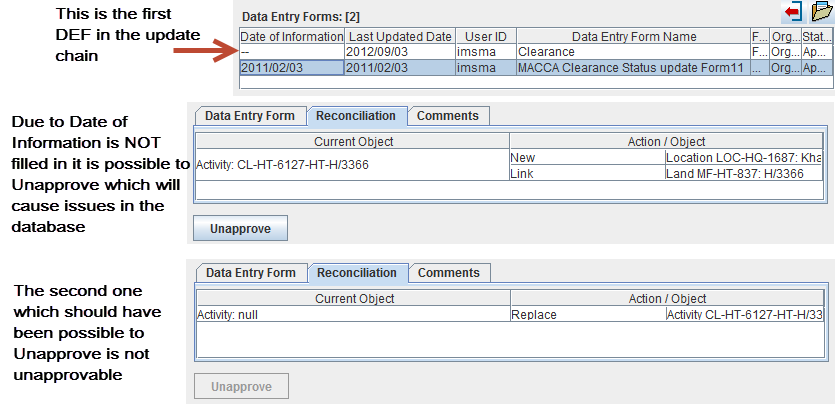This screenshot has width=835, height=406.
Task: Switch to the upper Reconciliation tab
Action: 356,116
